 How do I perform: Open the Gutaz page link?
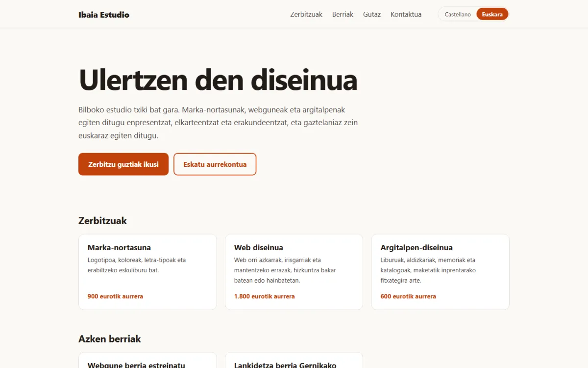tap(372, 14)
